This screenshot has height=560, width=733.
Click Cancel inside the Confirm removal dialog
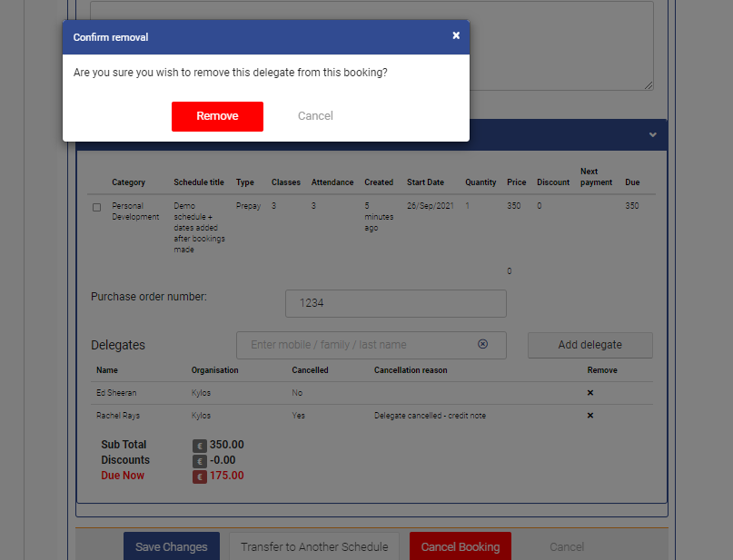click(x=315, y=116)
